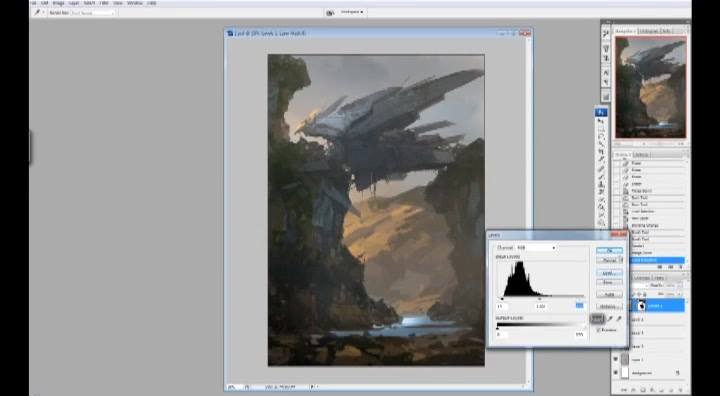This screenshot has width=720, height=396.
Task: Open the Channel dropdown in Levels dialog
Action: pos(536,248)
